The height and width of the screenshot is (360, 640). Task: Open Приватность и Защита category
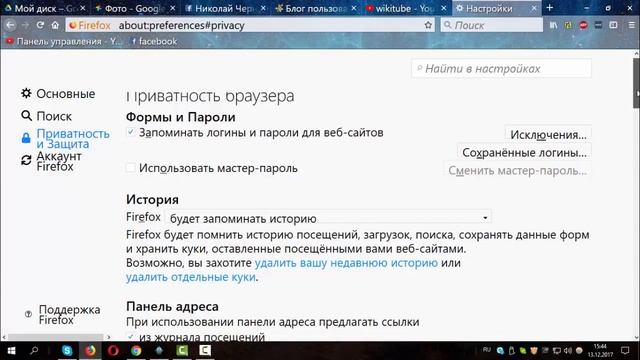[x=65, y=138]
